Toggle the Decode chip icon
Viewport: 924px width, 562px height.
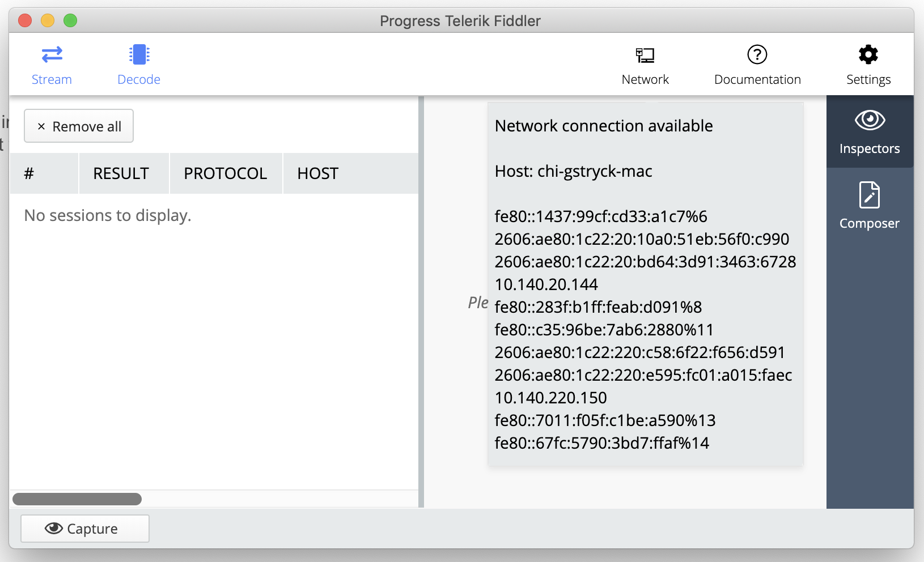(x=139, y=54)
